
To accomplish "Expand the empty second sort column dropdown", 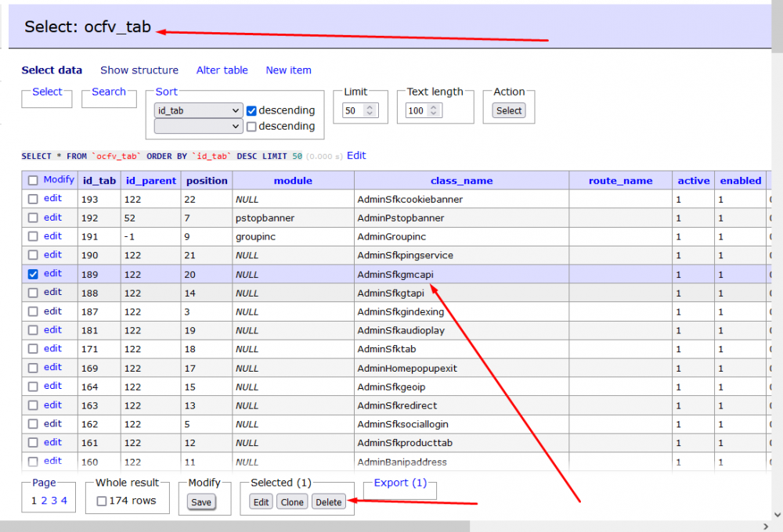I will (x=199, y=126).
